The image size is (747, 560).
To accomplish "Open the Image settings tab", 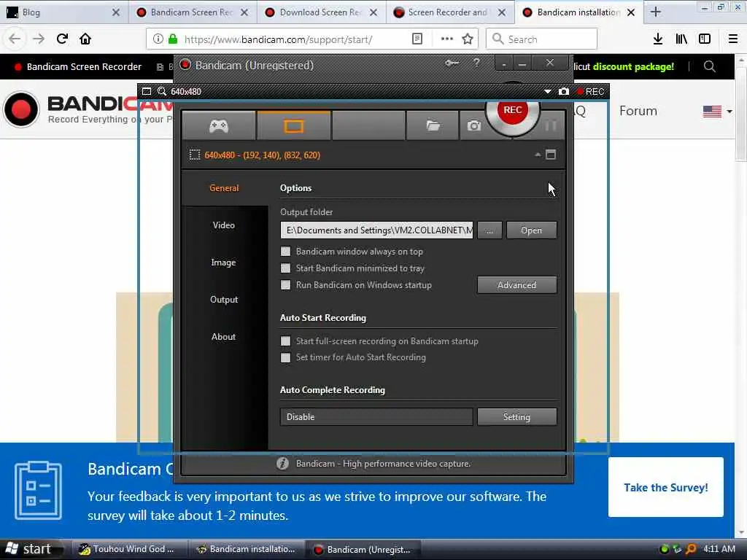I will click(224, 262).
